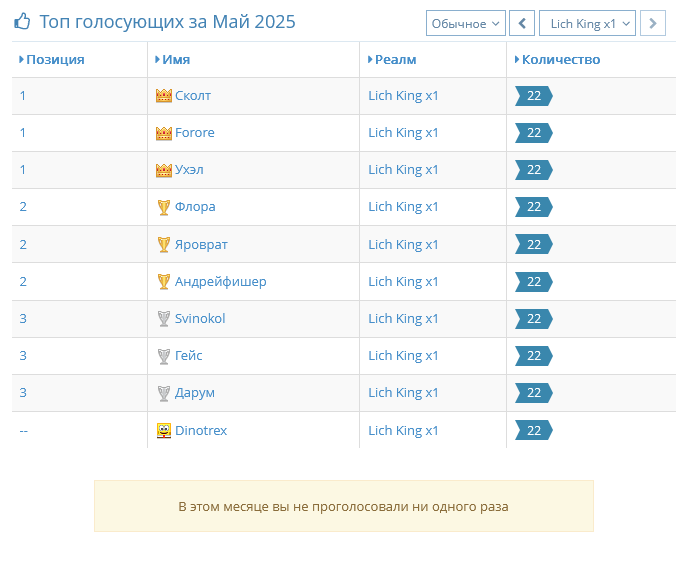Open the Обычное vote type dropdown
Image resolution: width=688 pixels, height=569 pixels.
(x=466, y=23)
